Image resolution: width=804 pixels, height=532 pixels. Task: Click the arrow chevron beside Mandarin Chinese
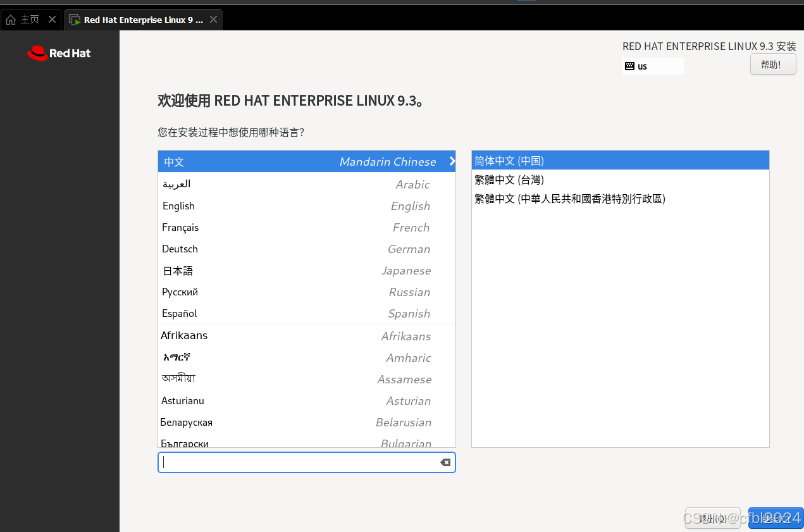tap(452, 161)
